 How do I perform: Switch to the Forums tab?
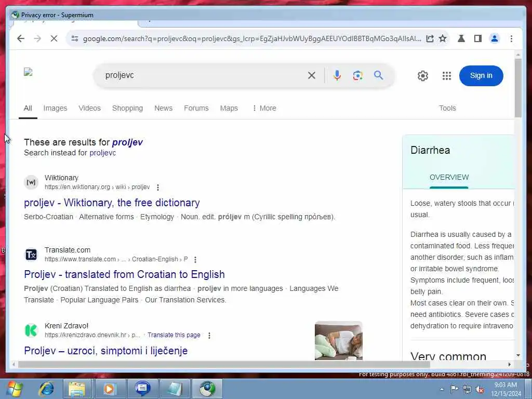tap(196, 108)
